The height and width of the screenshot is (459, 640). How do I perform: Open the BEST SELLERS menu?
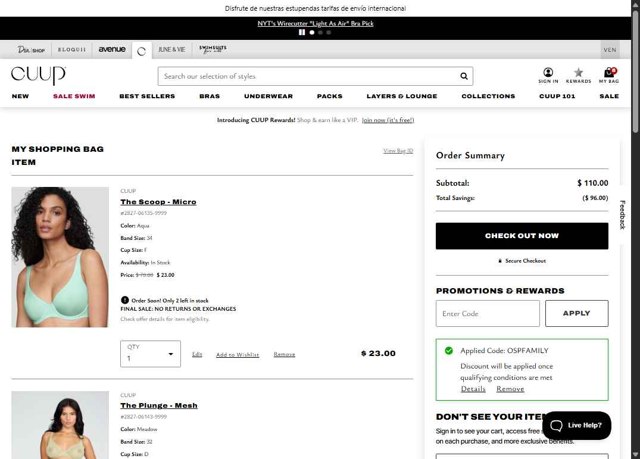pyautogui.click(x=147, y=96)
